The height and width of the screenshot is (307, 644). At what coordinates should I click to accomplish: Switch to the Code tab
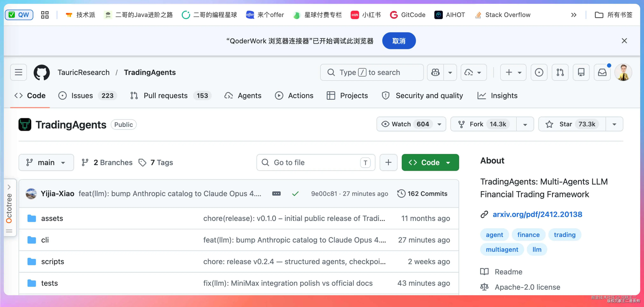pos(30,96)
